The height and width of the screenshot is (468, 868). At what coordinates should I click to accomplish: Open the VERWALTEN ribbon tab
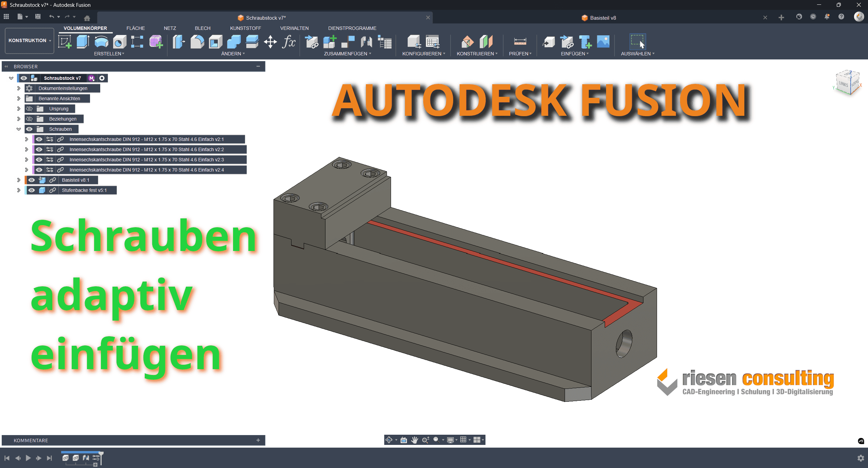point(294,28)
